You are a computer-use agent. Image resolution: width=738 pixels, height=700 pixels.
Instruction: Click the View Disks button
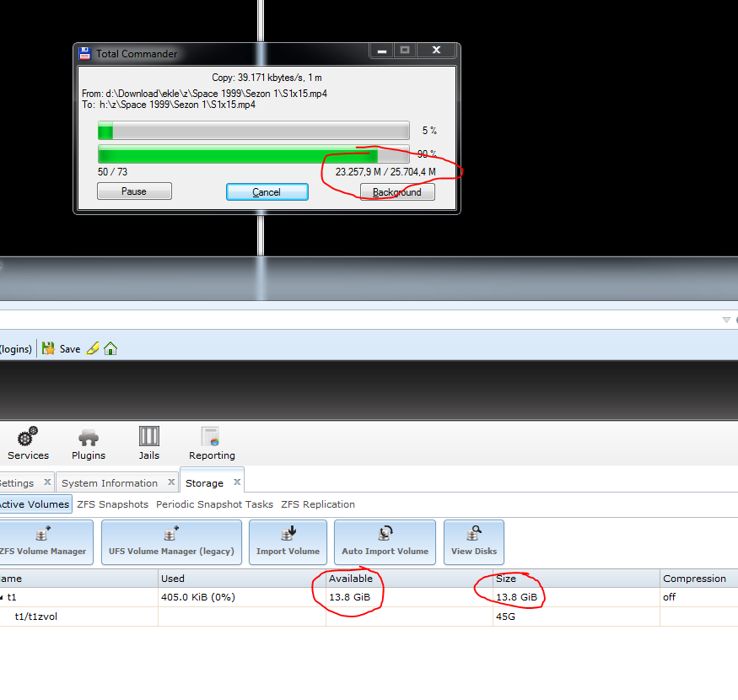tap(474, 541)
